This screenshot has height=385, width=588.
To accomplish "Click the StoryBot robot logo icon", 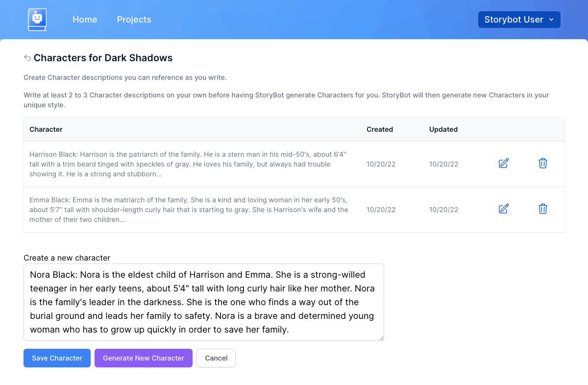I will (x=37, y=20).
